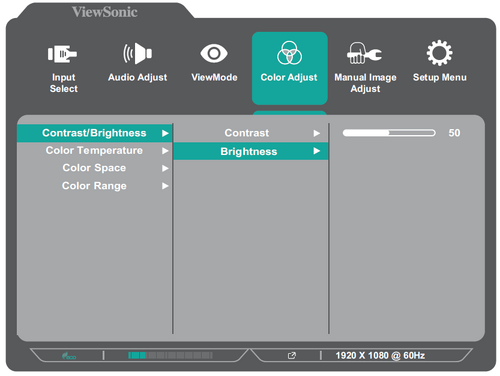This screenshot has height=376, width=500.
Task: Expand arrow beside Color Space
Action: pyautogui.click(x=165, y=168)
